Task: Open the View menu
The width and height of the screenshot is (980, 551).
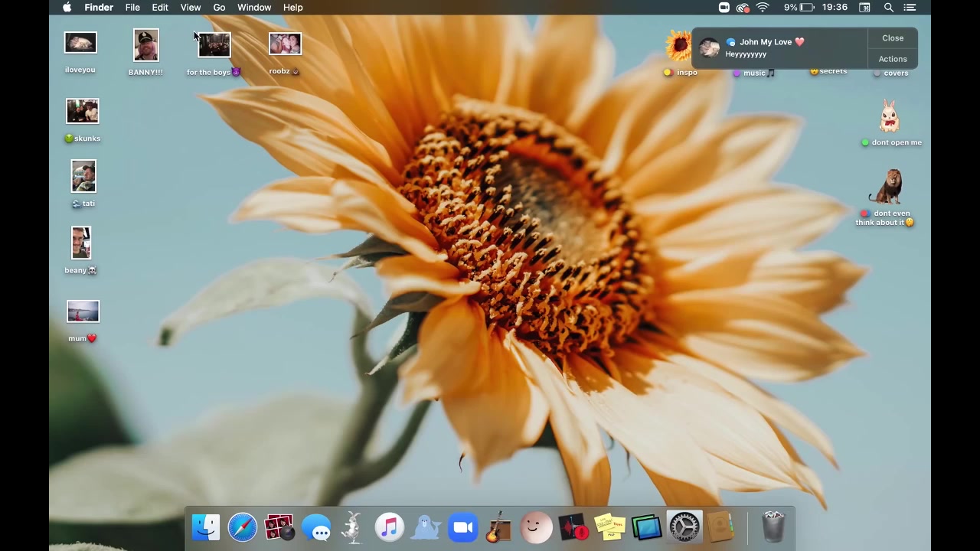Action: coord(191,7)
